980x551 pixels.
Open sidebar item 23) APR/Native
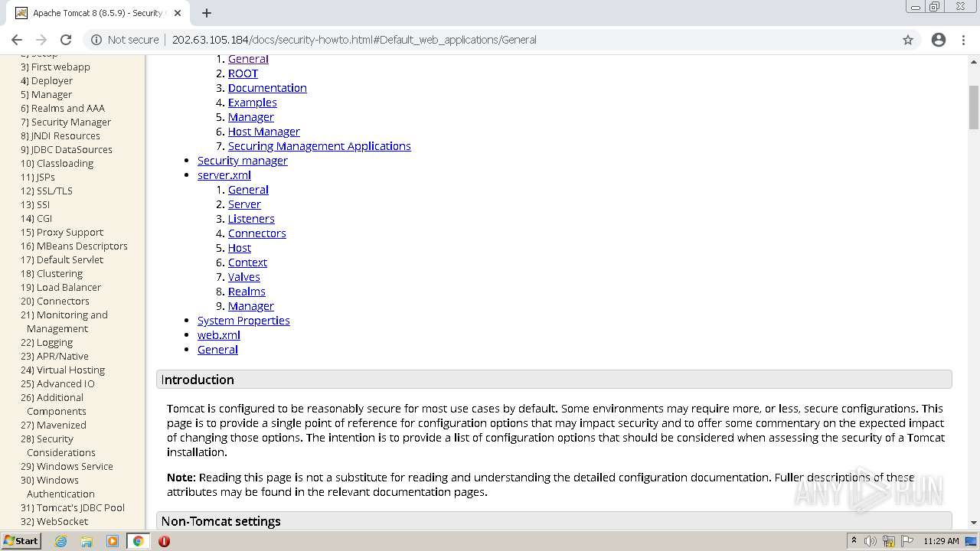[x=54, y=357]
